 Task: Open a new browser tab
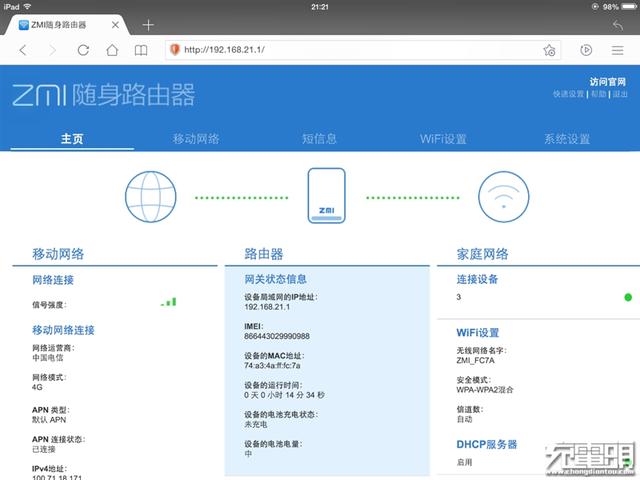click(148, 24)
